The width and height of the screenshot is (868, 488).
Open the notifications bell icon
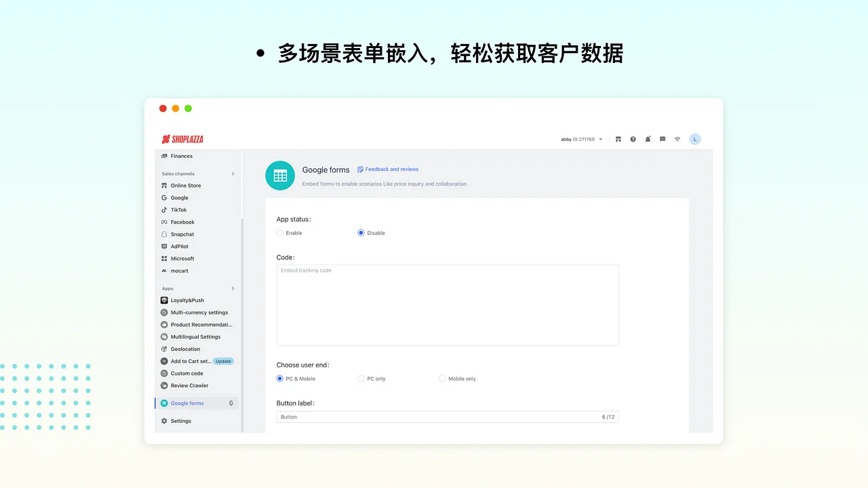tap(648, 139)
